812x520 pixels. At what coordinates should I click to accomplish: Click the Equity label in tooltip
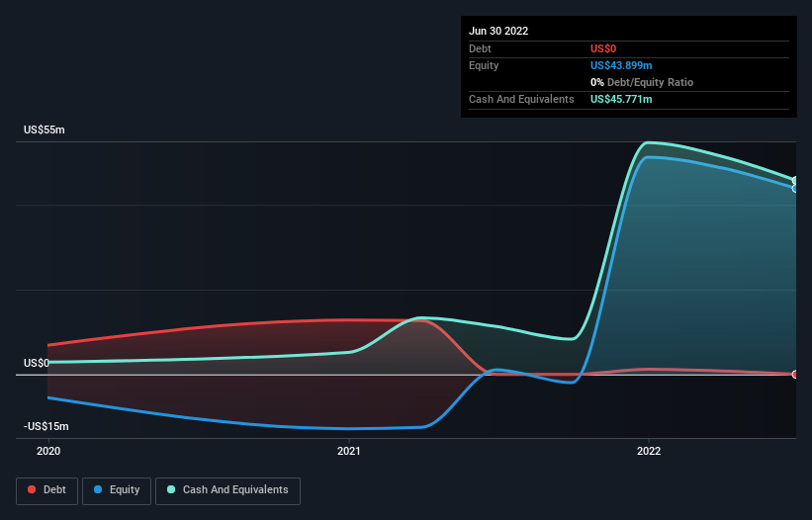[484, 65]
